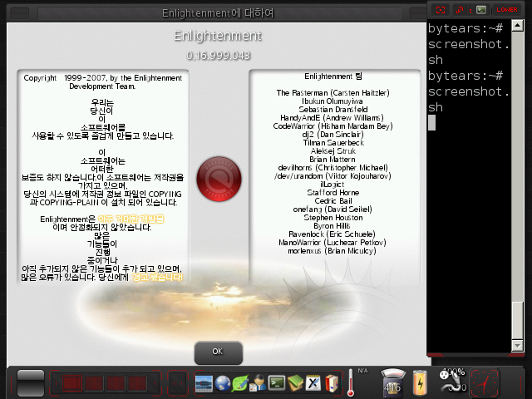Click "morlenxus (Brian Miculcy)"
Image resolution: width=532 pixels, height=399 pixels.
coord(332,251)
